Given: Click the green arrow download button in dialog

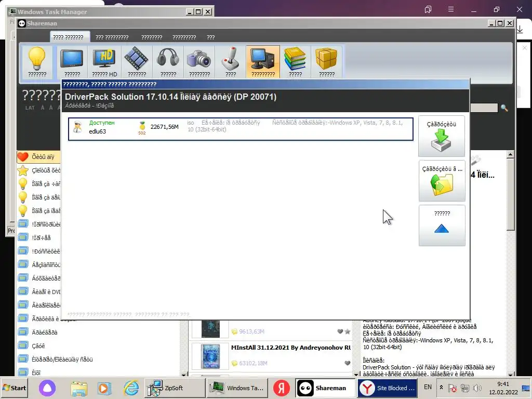Looking at the screenshot, I should [x=442, y=136].
